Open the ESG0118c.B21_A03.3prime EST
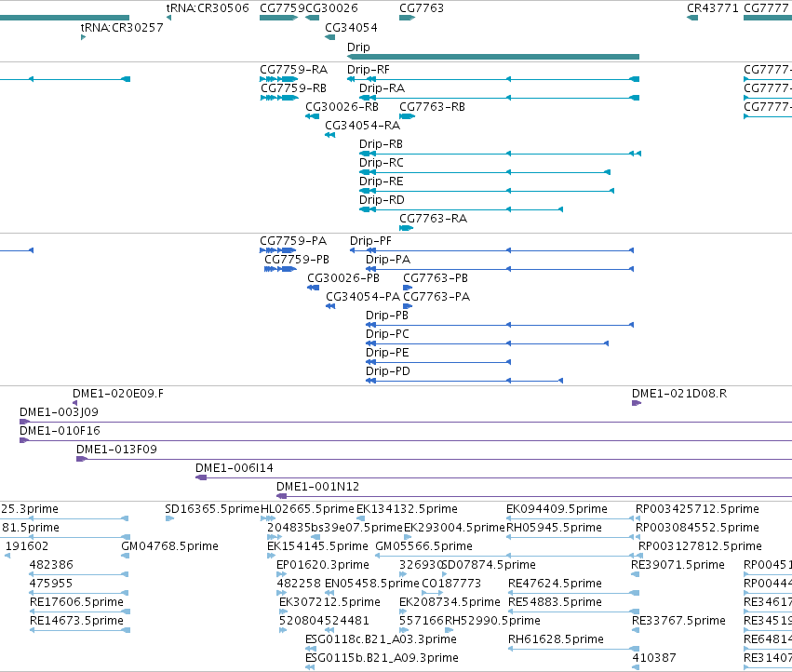 [311, 649]
